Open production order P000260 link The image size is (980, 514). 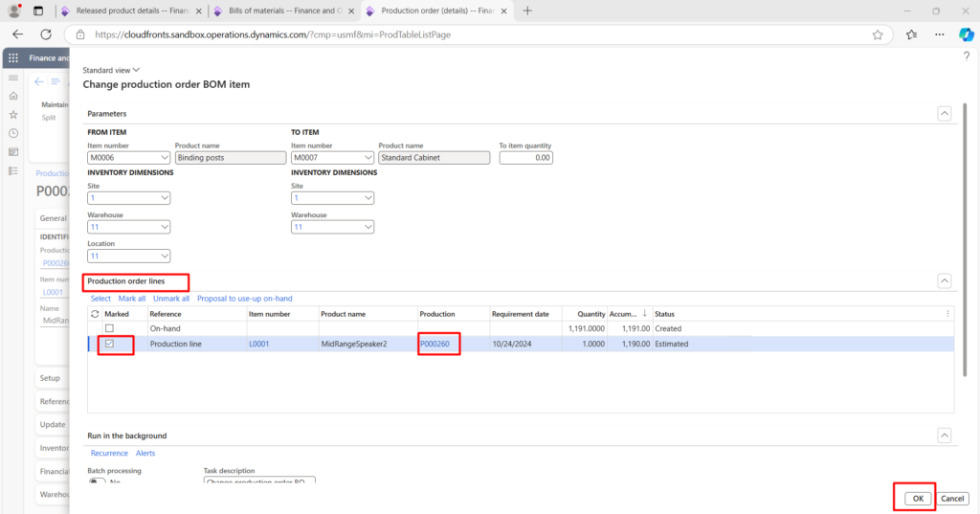435,344
